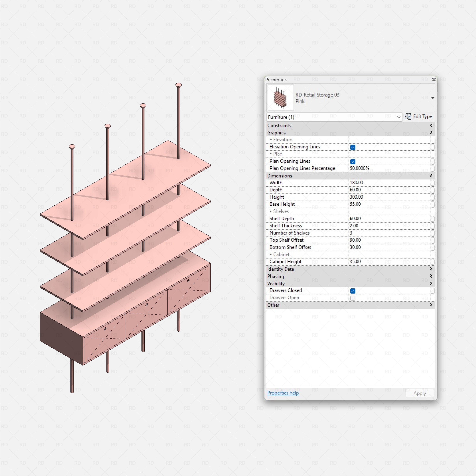Collapse the Visibility section

[431, 283]
